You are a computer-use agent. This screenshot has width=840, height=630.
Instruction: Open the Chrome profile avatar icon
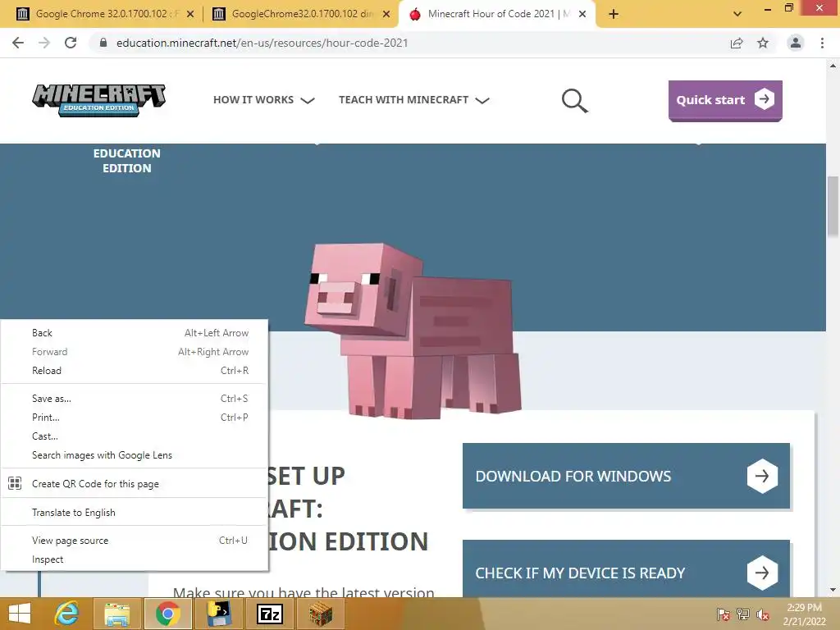click(796, 43)
